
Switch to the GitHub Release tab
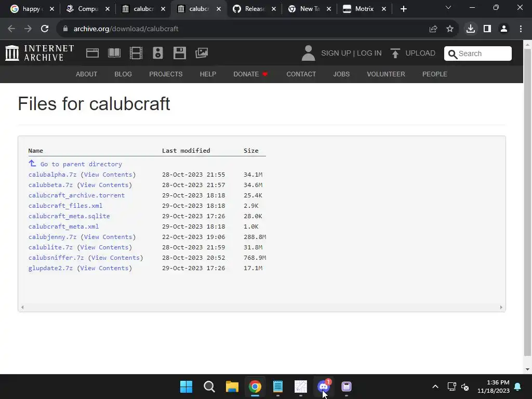(x=255, y=9)
